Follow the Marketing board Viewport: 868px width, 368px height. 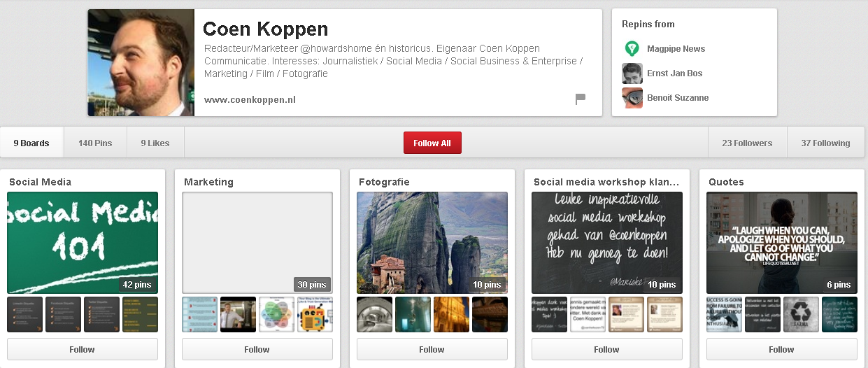257,349
